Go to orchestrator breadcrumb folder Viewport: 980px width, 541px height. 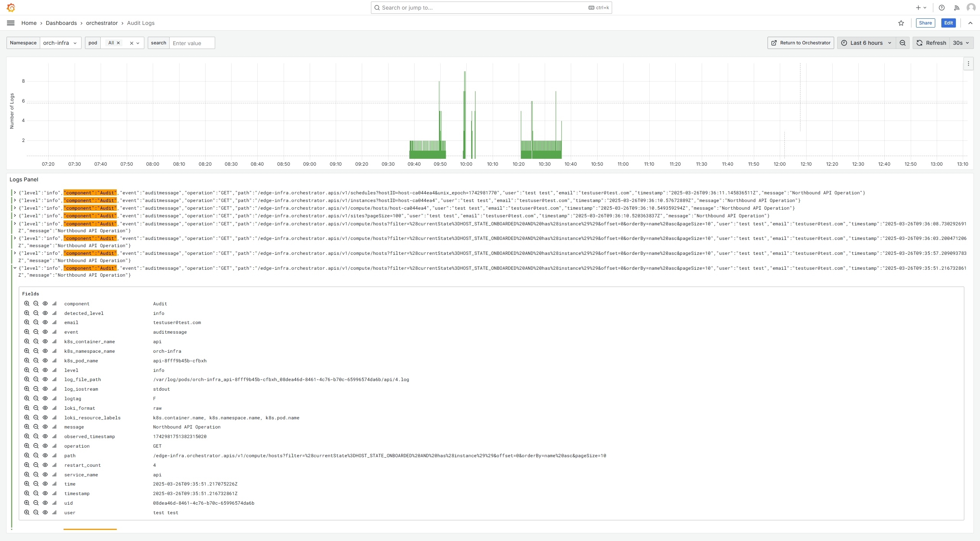click(102, 23)
